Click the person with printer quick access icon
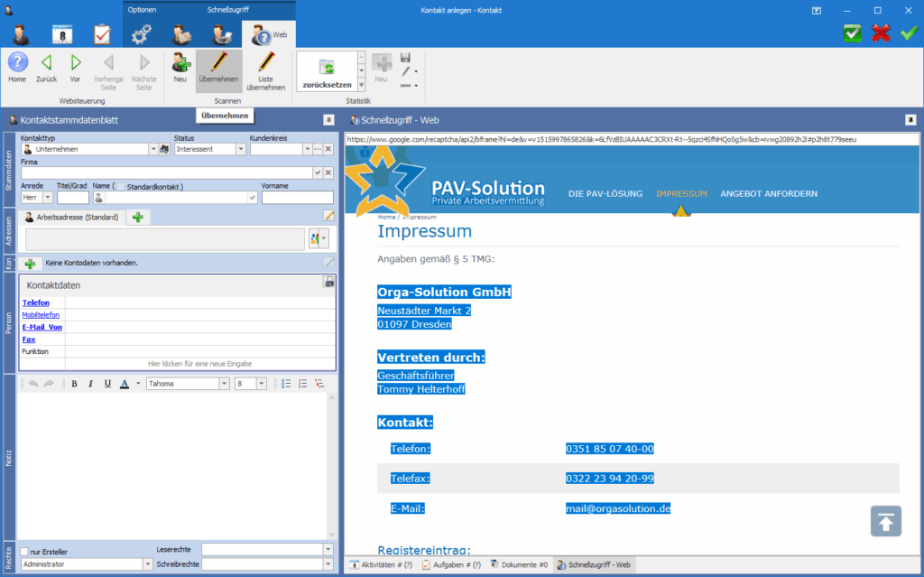This screenshot has width=924, height=577. [x=222, y=35]
